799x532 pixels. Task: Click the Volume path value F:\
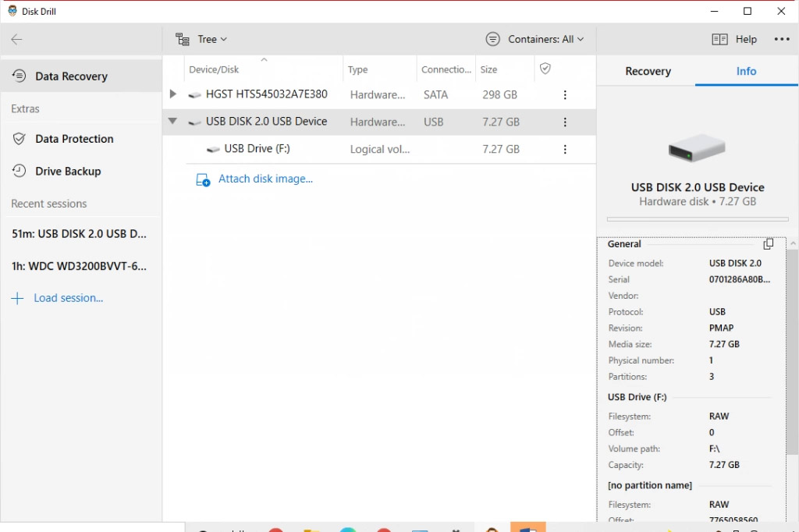[x=714, y=449]
